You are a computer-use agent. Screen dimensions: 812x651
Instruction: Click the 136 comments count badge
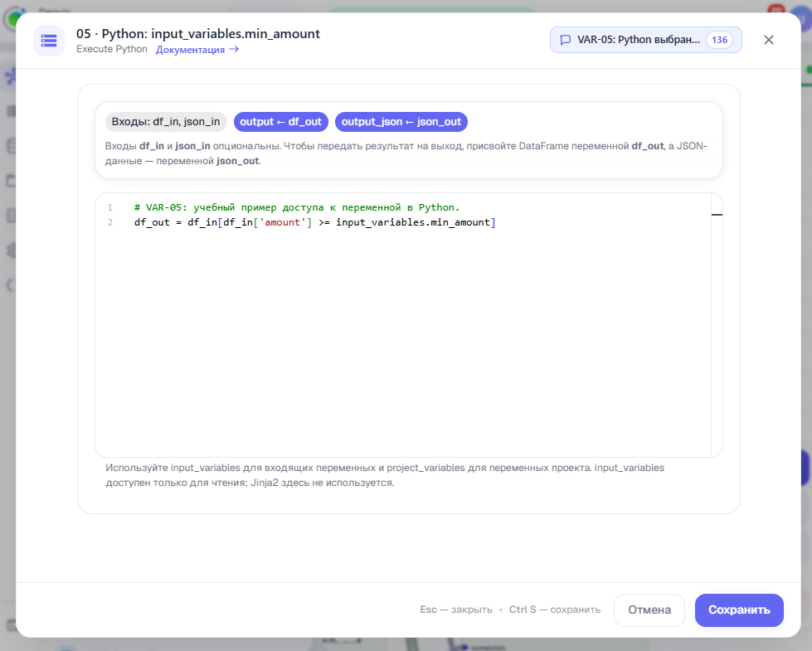719,40
